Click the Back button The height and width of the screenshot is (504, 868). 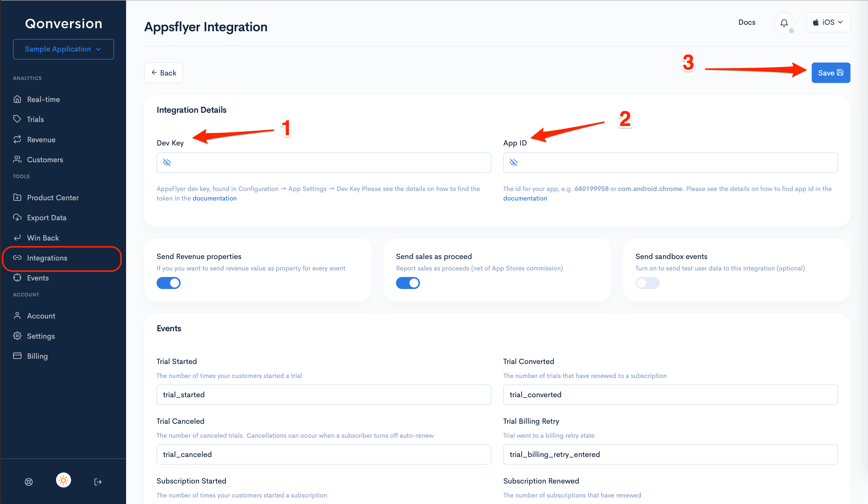point(164,73)
